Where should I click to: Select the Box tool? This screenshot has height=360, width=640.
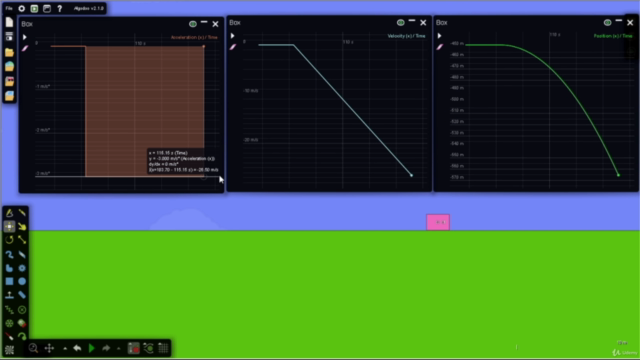(9, 281)
